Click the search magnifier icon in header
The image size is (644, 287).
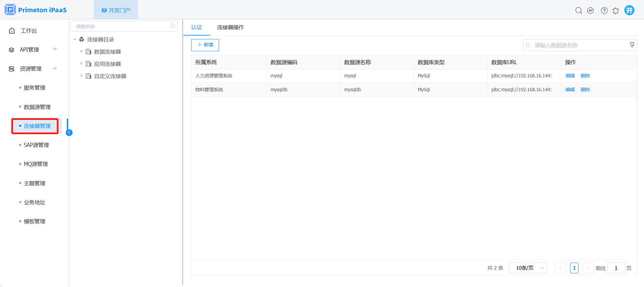click(x=579, y=11)
